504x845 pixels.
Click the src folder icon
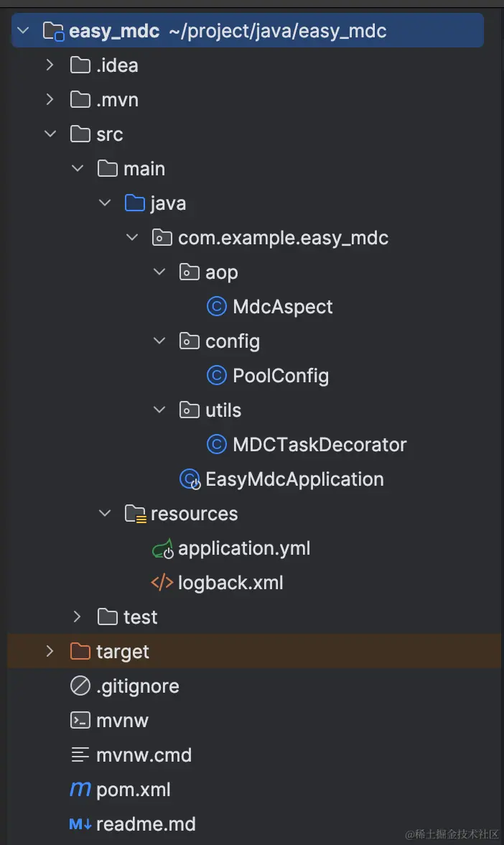click(80, 134)
